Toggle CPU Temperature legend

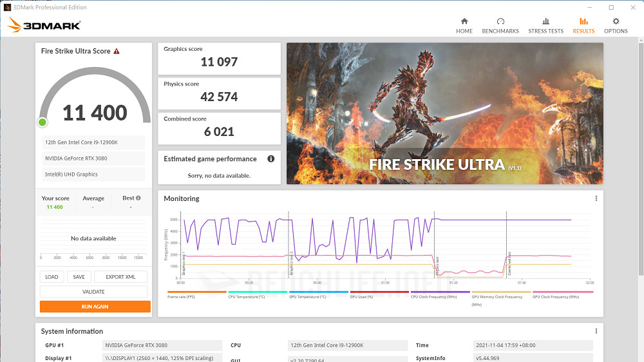[257, 294]
